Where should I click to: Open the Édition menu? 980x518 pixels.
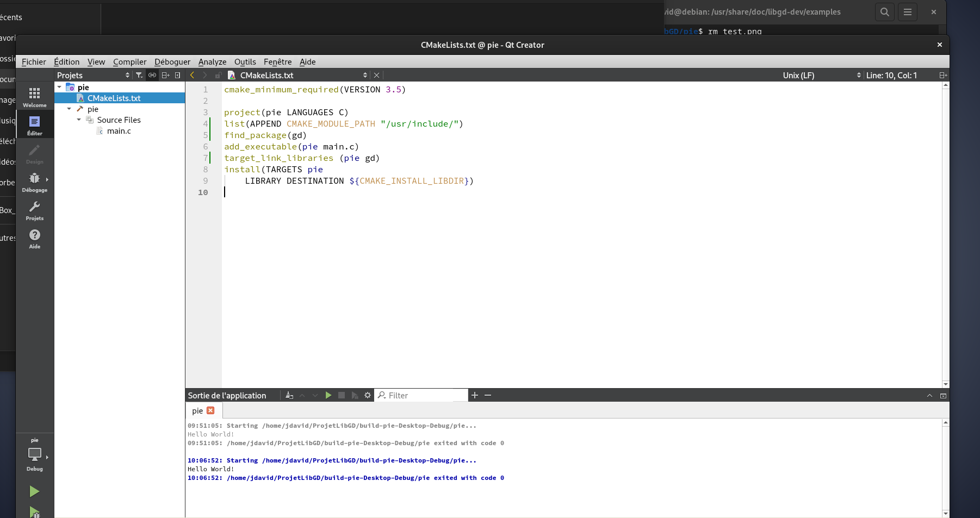[x=66, y=61]
